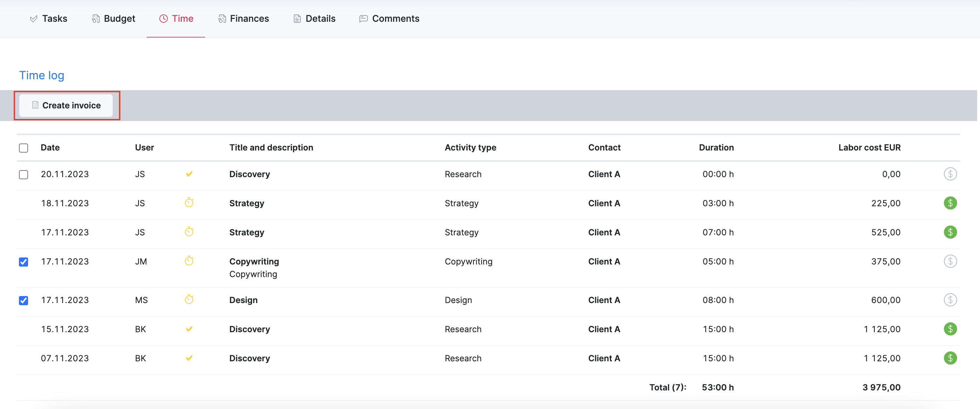980x409 pixels.
Task: Click the gray dollar icon on the Copywriting row
Action: pyautogui.click(x=951, y=261)
